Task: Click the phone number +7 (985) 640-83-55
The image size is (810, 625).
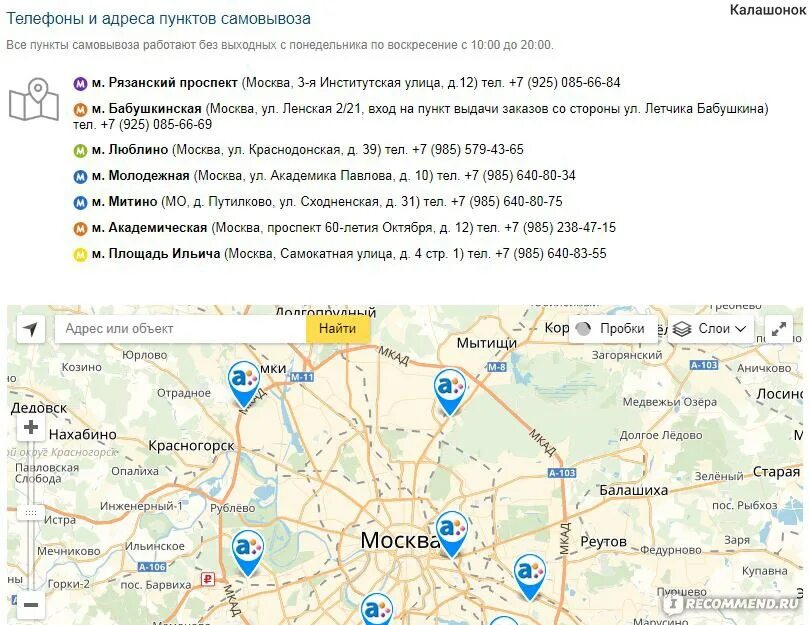Action: (551, 254)
